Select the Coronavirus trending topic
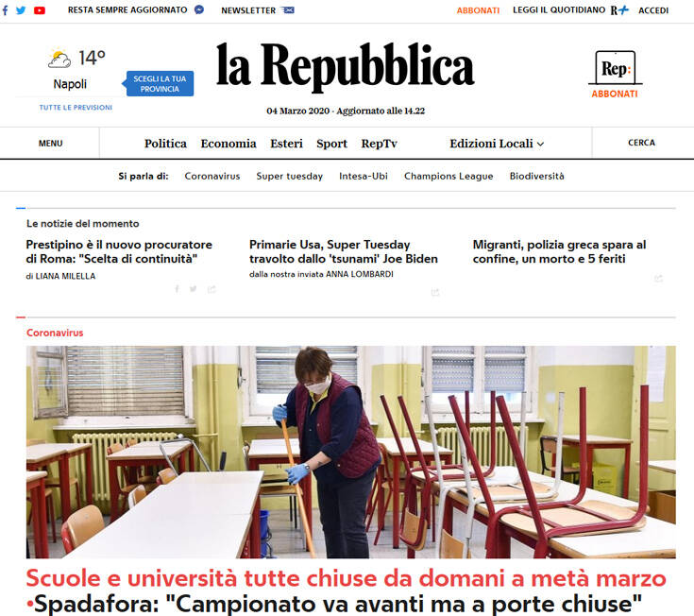This screenshot has height=616, width=694. click(212, 177)
